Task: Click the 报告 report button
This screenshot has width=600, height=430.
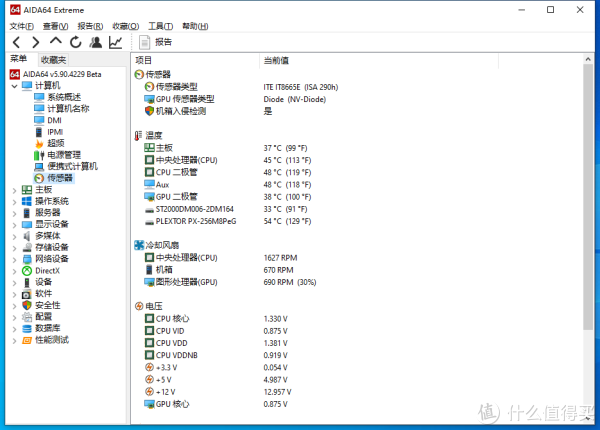Action: (155, 42)
